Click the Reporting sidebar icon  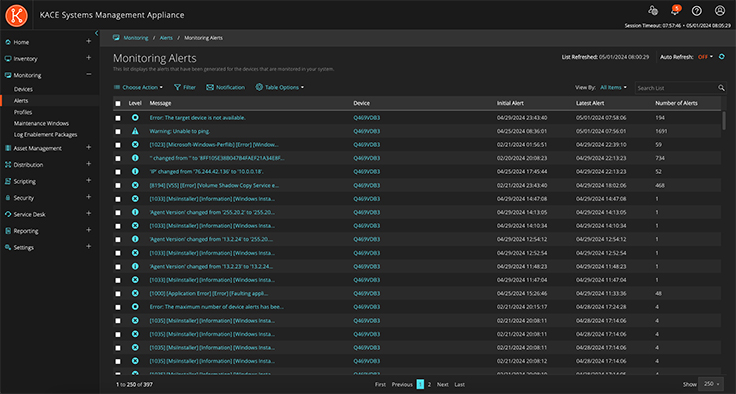pyautogui.click(x=8, y=231)
